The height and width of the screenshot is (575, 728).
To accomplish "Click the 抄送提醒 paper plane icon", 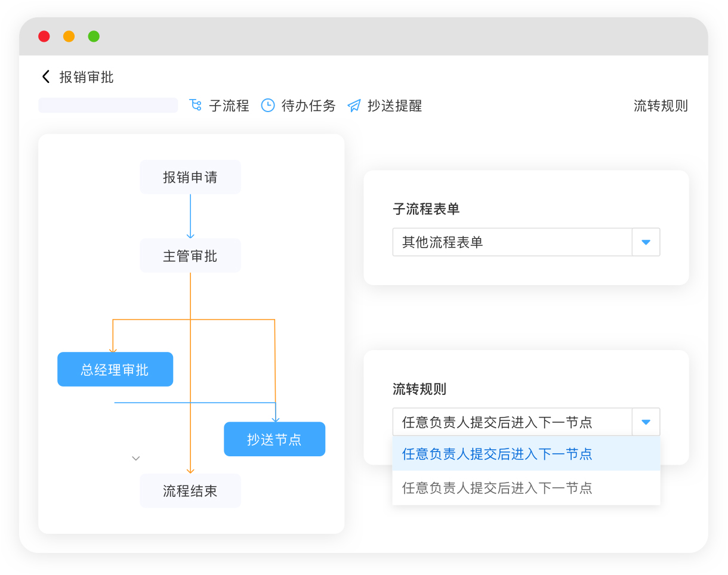I will tap(354, 106).
